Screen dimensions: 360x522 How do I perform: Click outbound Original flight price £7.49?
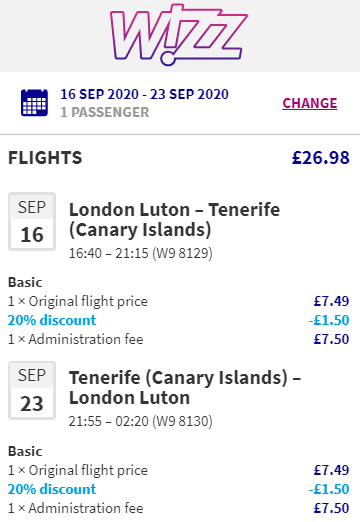pyautogui.click(x=331, y=301)
